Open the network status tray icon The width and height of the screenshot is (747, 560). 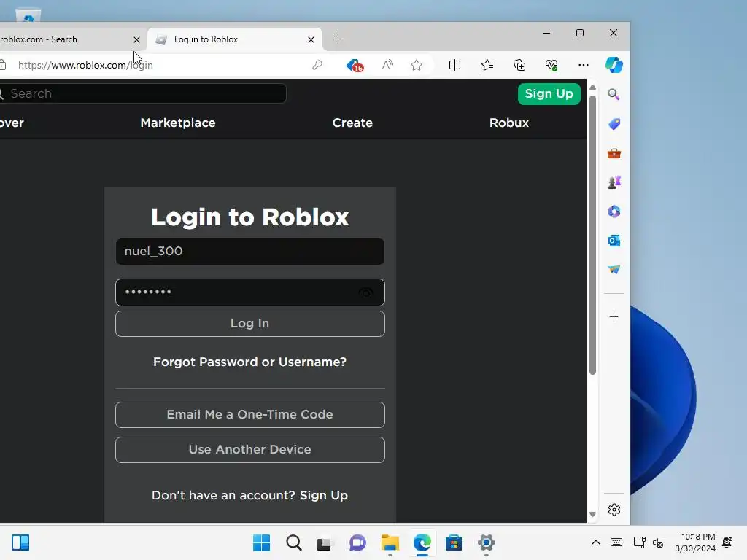pos(639,542)
